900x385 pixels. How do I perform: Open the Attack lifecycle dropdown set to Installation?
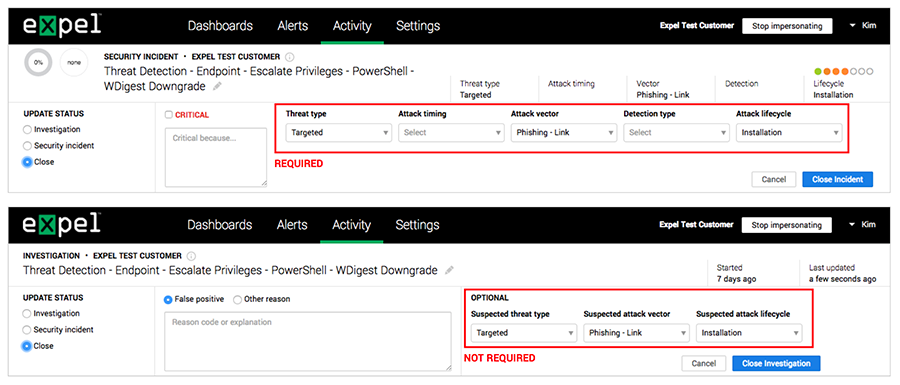click(x=789, y=133)
